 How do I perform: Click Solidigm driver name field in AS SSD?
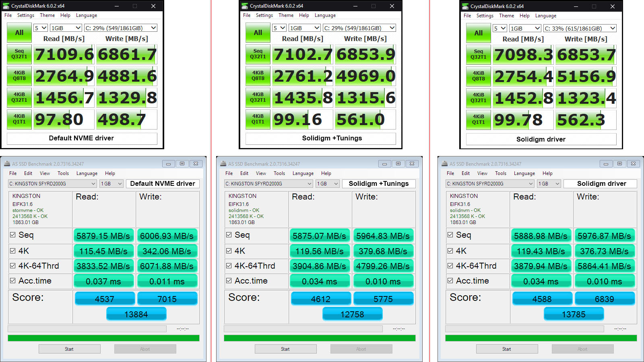pos(600,183)
